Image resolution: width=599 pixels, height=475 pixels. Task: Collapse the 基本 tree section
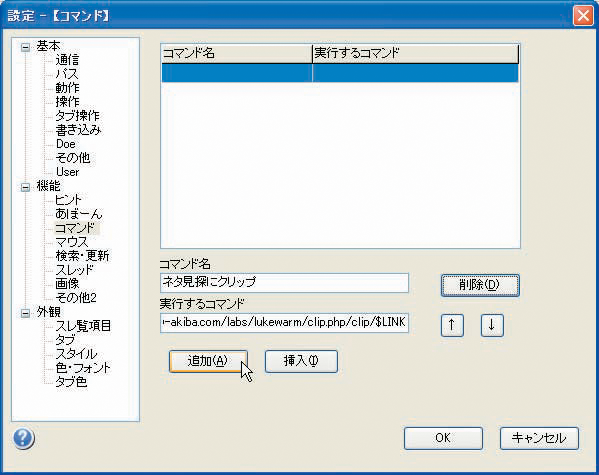(x=25, y=47)
